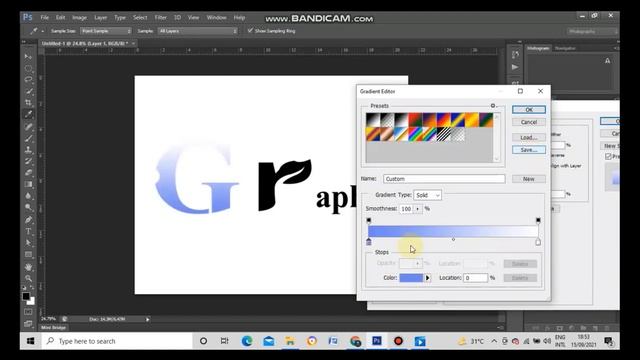640x360 pixels.
Task: Select the Eyedropper tool in toolbox
Action: (x=28, y=115)
